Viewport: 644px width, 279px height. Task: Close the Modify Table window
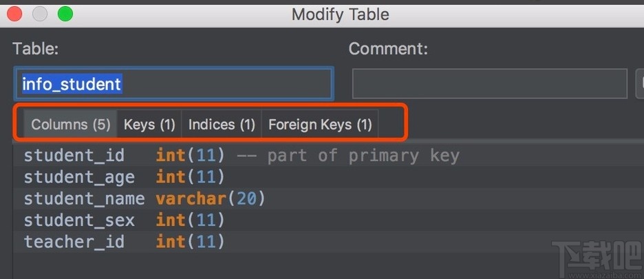tap(14, 13)
